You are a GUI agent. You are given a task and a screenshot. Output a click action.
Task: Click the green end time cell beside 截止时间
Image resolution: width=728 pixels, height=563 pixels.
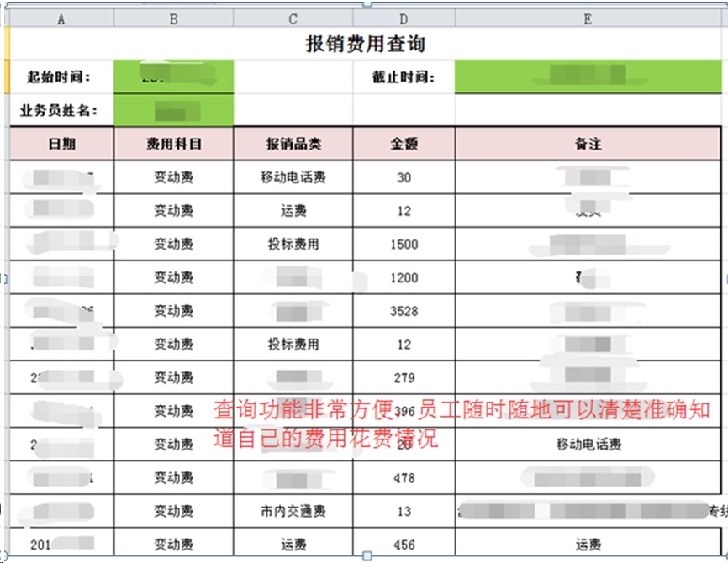pyautogui.click(x=588, y=77)
